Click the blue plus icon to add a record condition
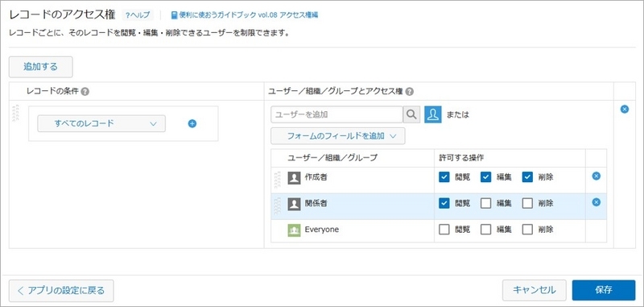 click(192, 123)
